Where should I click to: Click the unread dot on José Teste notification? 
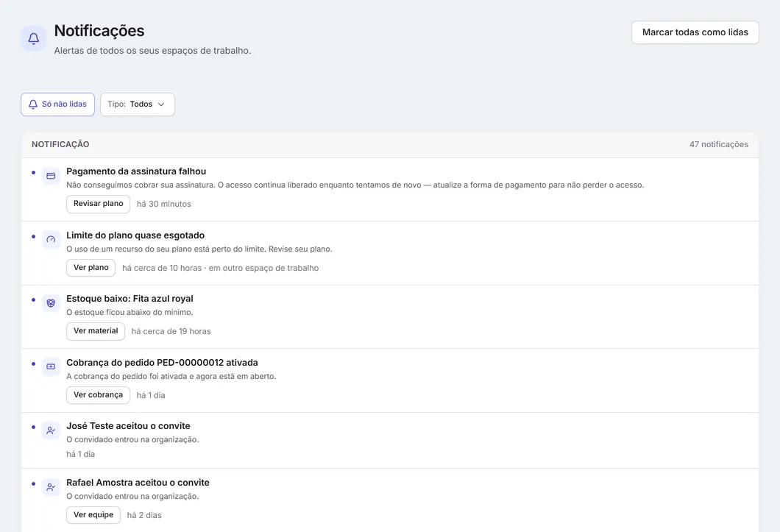[x=33, y=427]
